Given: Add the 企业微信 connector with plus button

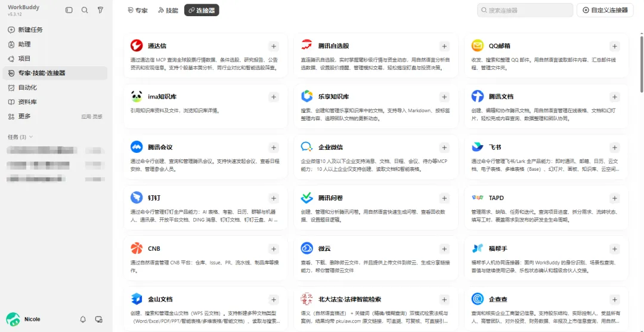Looking at the screenshot, I should pos(444,147).
